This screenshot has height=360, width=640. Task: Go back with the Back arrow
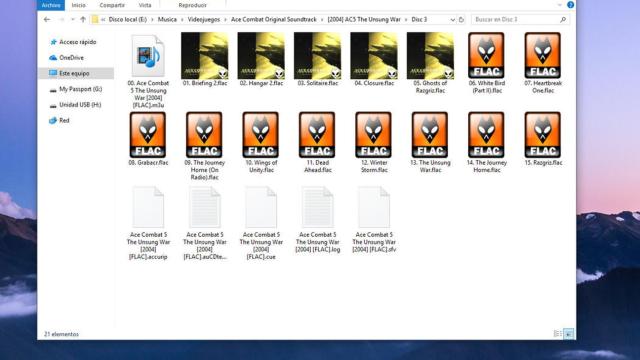point(47,19)
